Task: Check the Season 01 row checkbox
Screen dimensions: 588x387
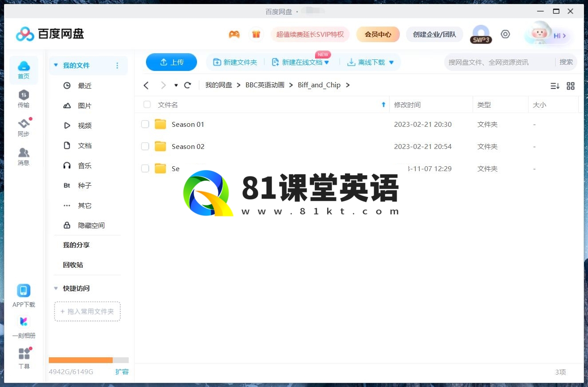Action: (x=145, y=124)
